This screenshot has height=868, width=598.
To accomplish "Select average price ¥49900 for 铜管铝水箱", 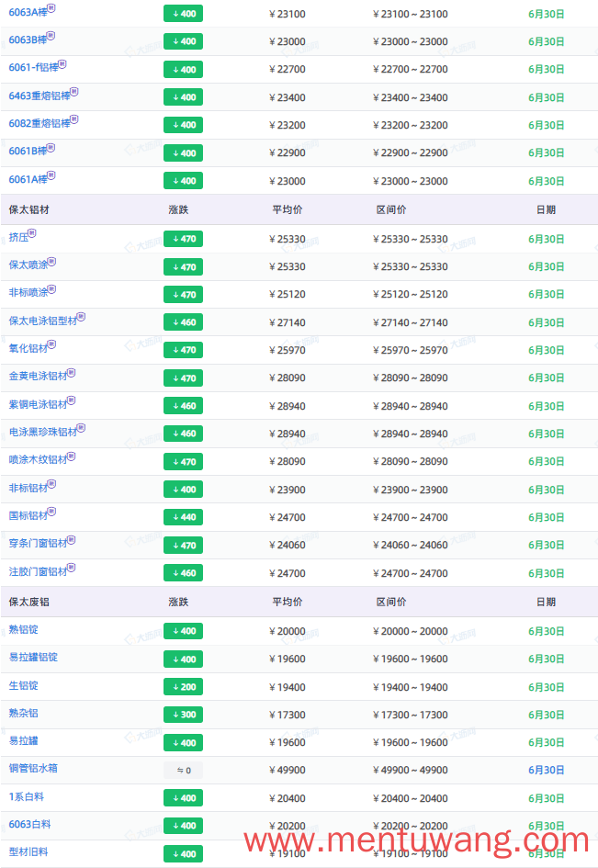I will [288, 771].
